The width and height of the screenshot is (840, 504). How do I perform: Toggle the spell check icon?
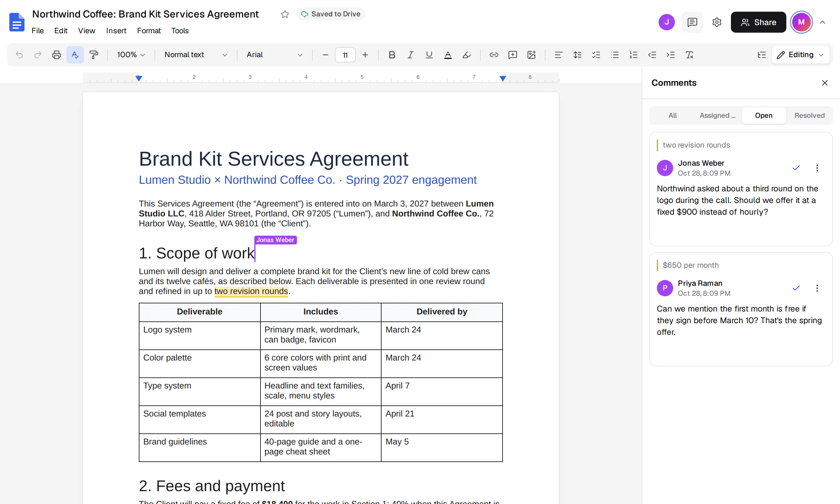[75, 55]
